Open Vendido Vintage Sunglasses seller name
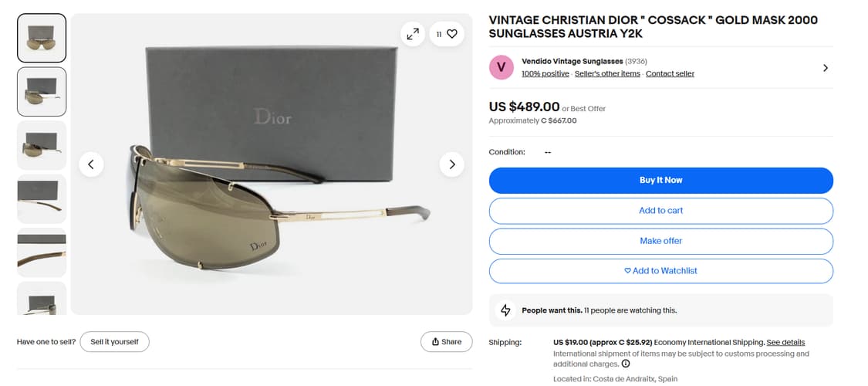 pyautogui.click(x=572, y=61)
